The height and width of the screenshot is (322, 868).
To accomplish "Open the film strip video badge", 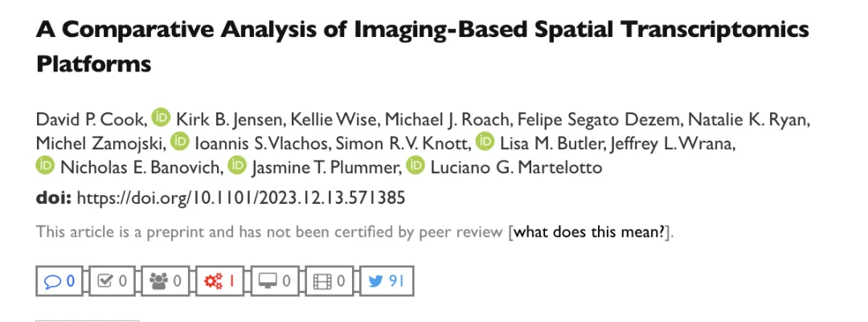I will point(330,280).
